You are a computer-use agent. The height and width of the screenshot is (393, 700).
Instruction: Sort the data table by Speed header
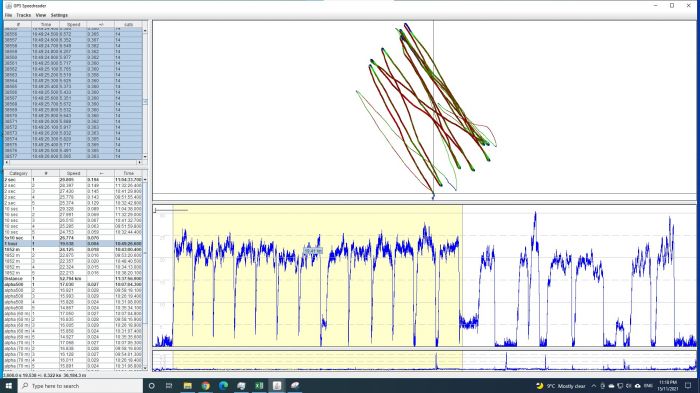[x=73, y=25]
